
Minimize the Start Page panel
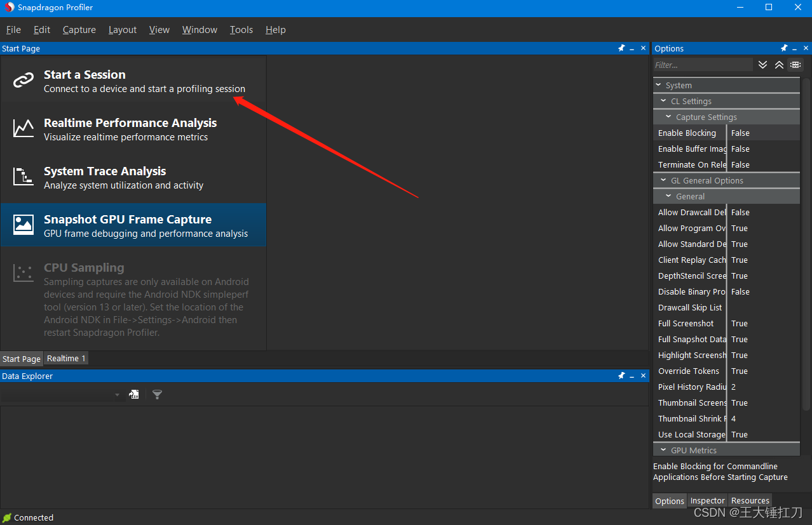point(632,48)
